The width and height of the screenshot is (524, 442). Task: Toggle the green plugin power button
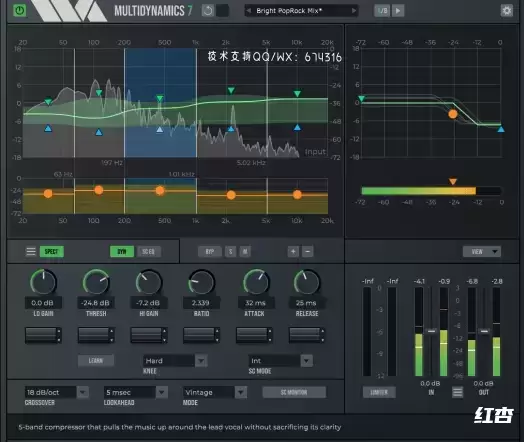coord(20,10)
